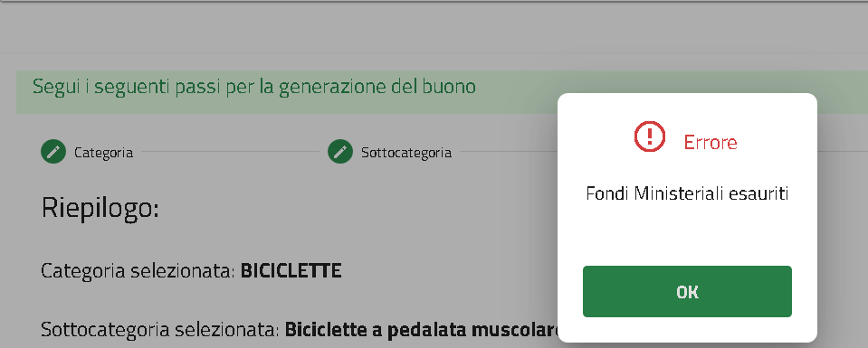Click the red Errore dialog title
Image resolution: width=868 pixels, height=348 pixels.
tap(711, 143)
